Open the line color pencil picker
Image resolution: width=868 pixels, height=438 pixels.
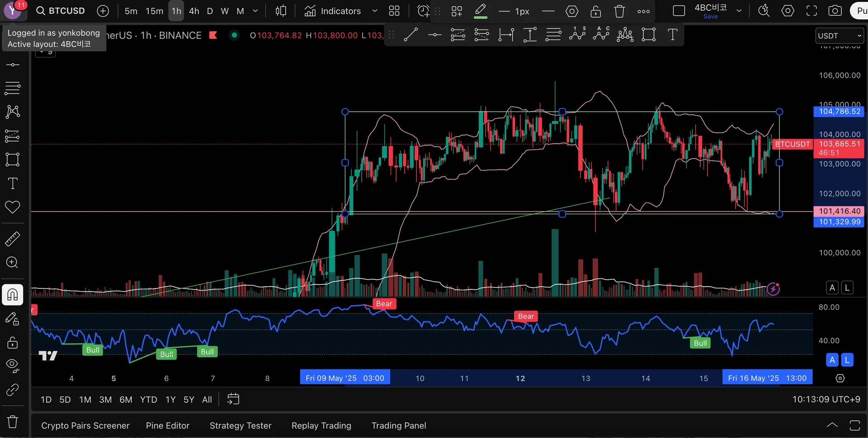point(481,11)
